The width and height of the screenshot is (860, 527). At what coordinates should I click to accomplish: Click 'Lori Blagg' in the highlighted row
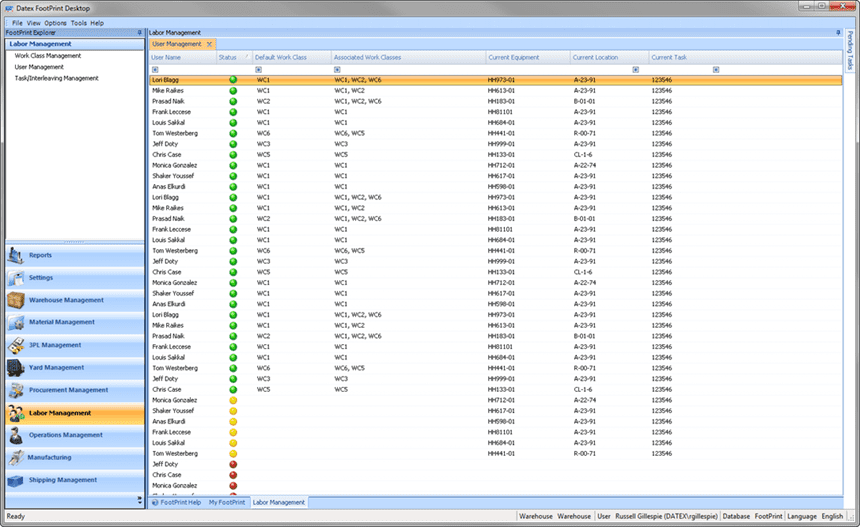tap(165, 80)
